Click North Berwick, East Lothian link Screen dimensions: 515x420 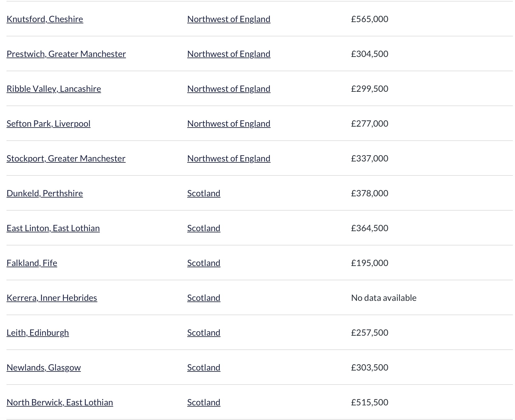60,402
